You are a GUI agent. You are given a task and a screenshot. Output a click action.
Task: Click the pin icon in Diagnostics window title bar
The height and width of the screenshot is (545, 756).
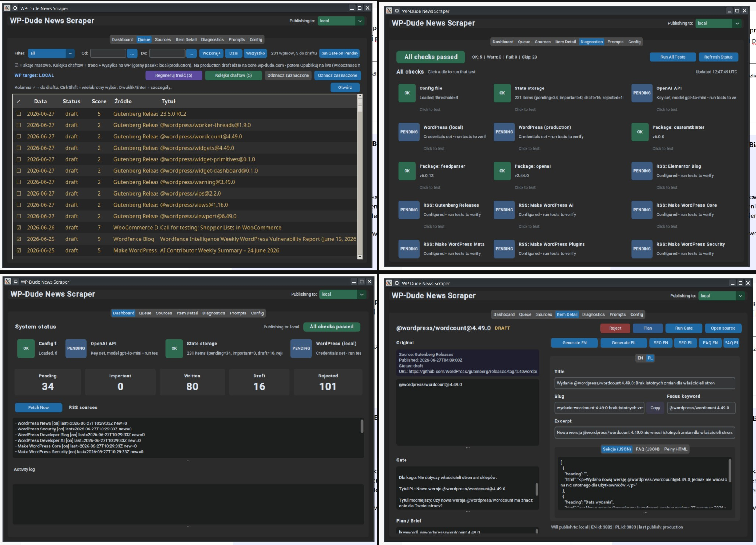coord(397,11)
